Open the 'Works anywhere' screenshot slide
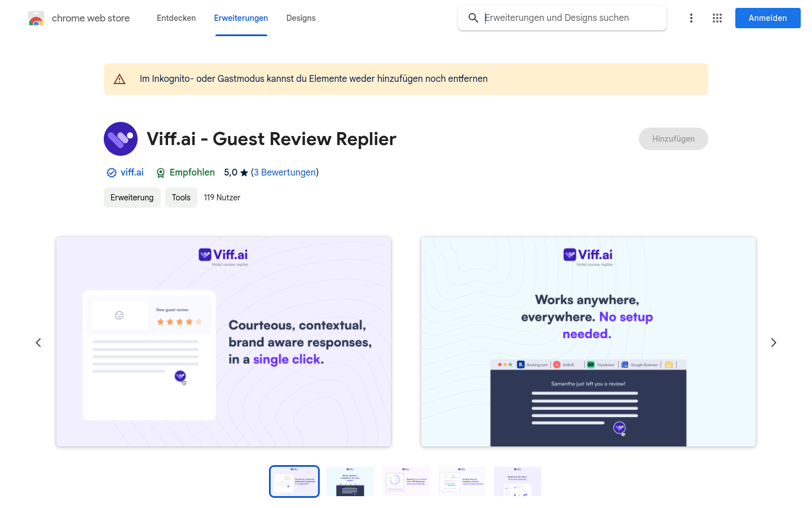The image size is (812, 508). (x=588, y=342)
